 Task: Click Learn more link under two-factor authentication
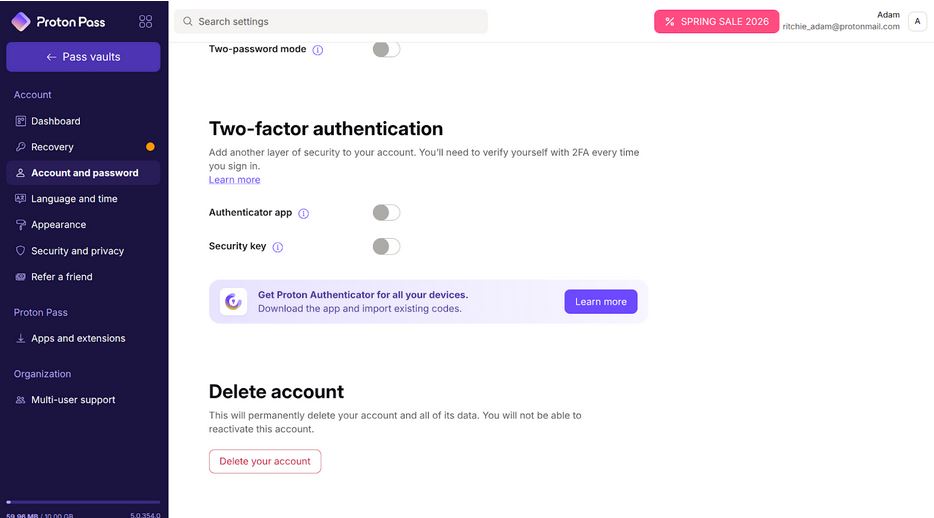pyautogui.click(x=235, y=180)
